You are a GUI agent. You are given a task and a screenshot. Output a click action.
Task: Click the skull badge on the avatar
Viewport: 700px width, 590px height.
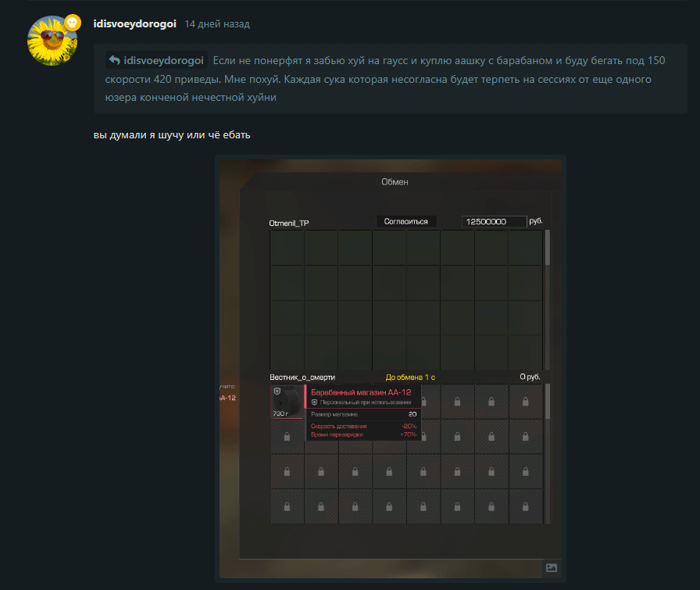pyautogui.click(x=73, y=23)
